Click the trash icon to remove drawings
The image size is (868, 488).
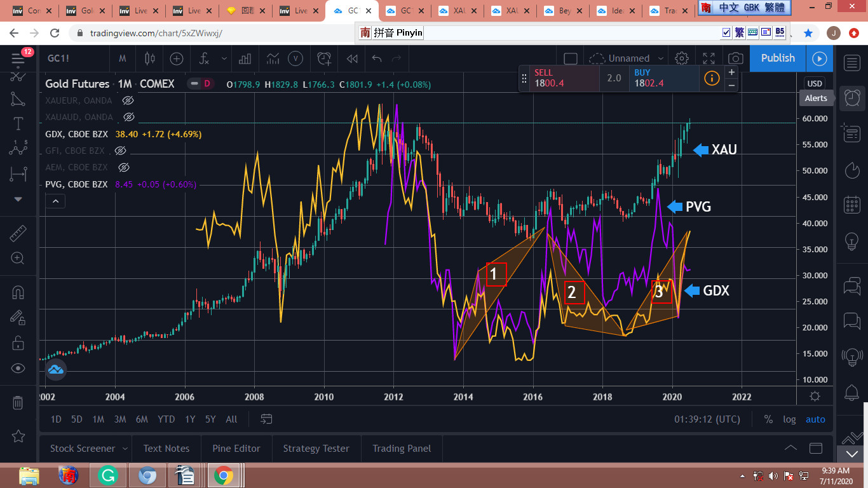[18, 402]
